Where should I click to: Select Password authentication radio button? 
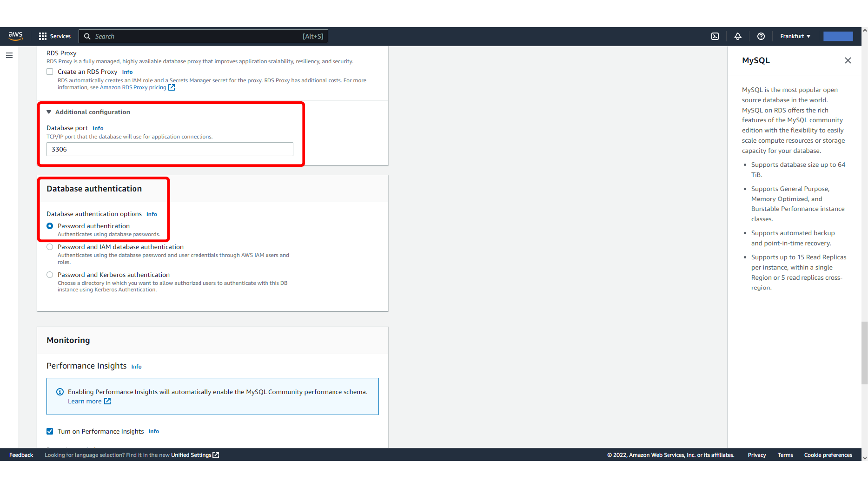coord(50,226)
